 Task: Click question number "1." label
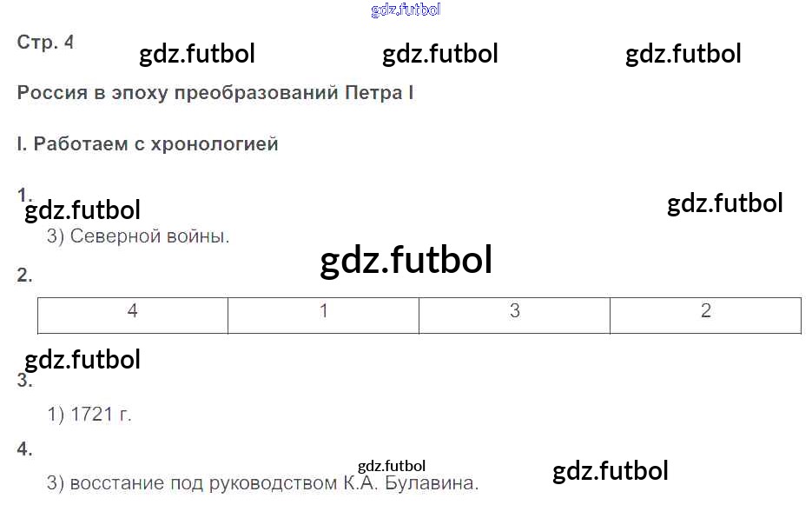pos(24,193)
